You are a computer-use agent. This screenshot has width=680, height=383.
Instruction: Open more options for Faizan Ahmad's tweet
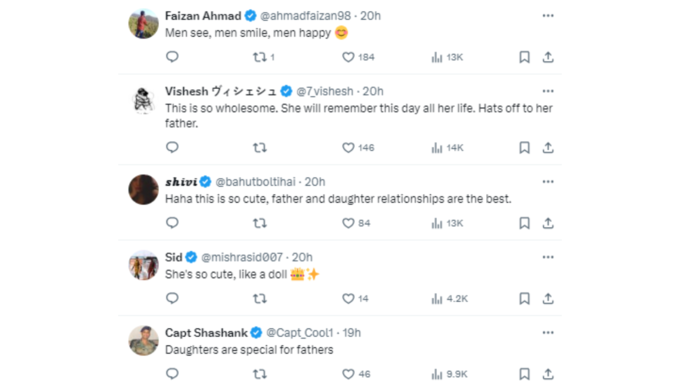[548, 16]
